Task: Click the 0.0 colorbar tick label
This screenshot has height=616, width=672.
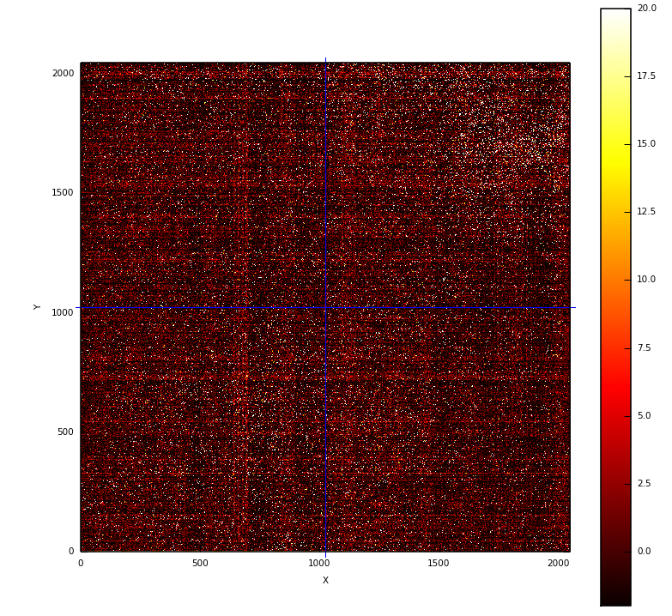Action: [x=644, y=552]
